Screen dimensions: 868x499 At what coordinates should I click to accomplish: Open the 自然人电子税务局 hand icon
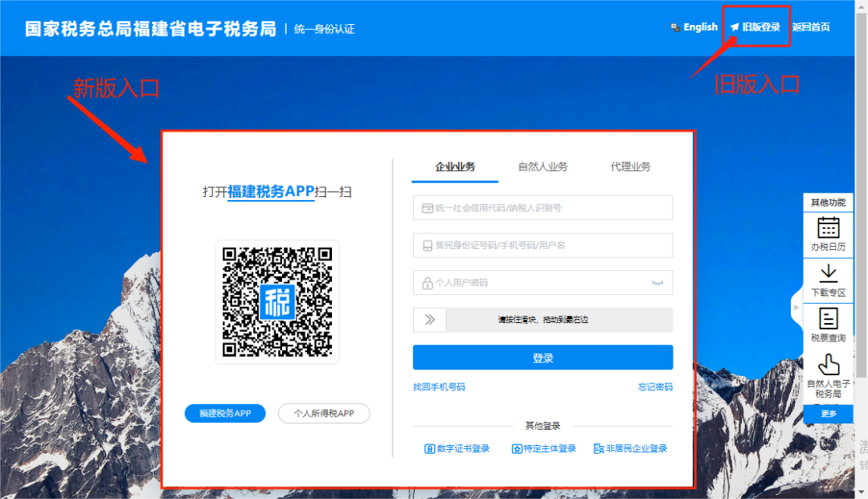pyautogui.click(x=828, y=365)
